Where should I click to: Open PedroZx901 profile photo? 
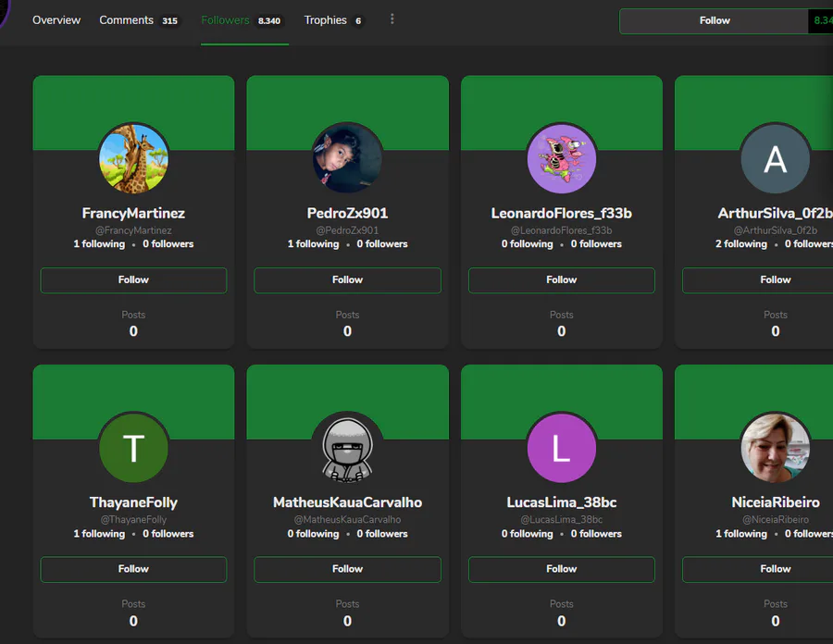[x=347, y=158]
